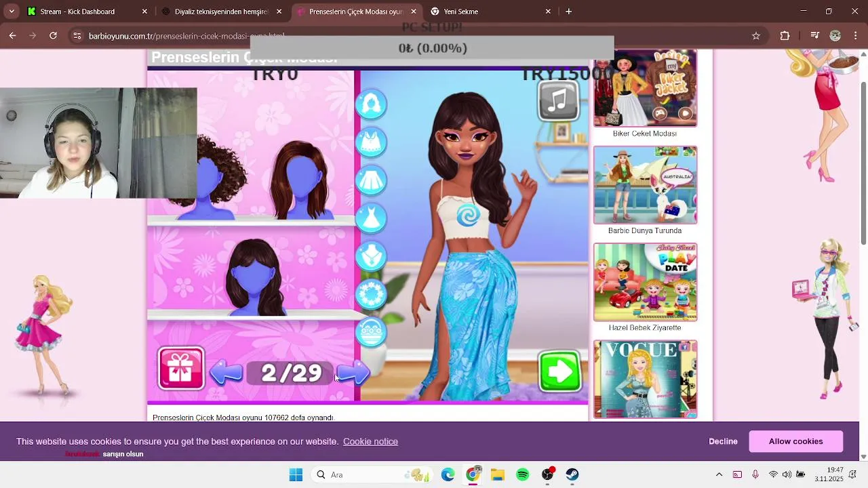This screenshot has width=868, height=488.
Task: Open the Cookie notice link
Action: coord(370,441)
